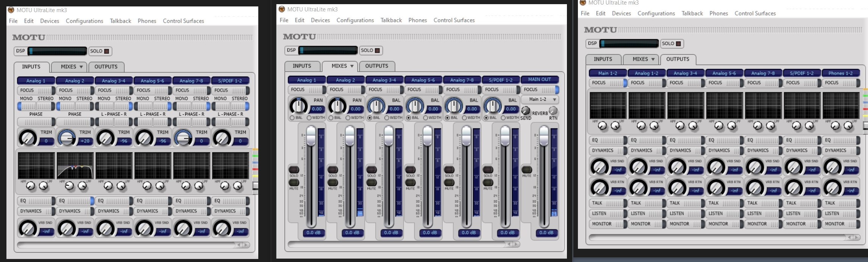This screenshot has width=868, height=262.
Task: Click Analog 3-4 fader handle, middle window
Action: (389, 136)
